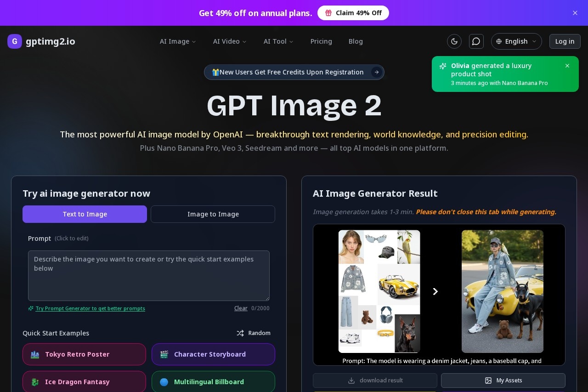Shuffle quick start examples with the Random icon

pos(240,333)
